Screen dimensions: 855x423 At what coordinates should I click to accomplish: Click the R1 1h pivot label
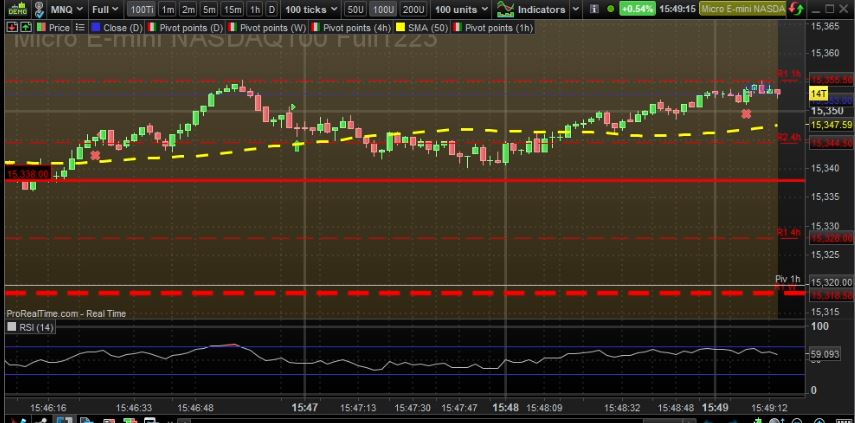coord(788,74)
